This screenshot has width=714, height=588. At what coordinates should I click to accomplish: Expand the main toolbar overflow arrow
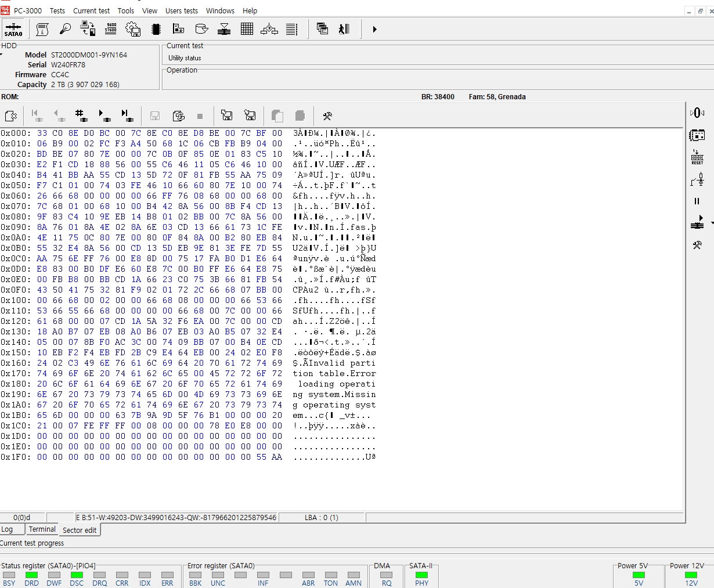pos(374,29)
